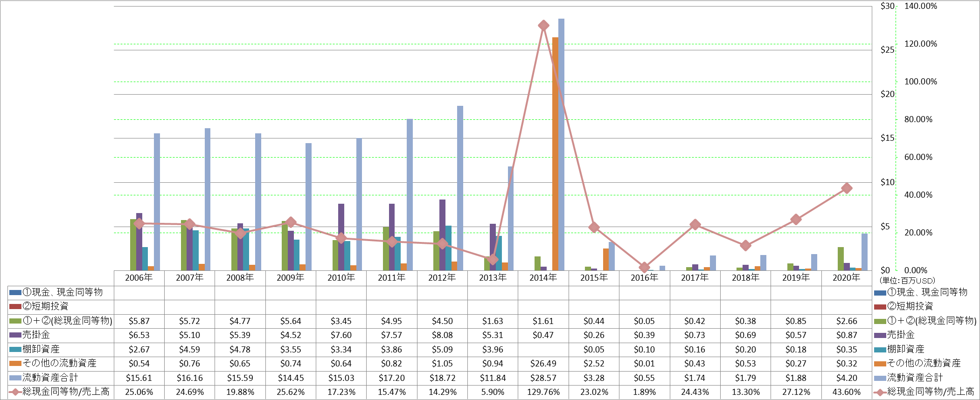Click the 24.43% ratio cell for 2017年

point(695,392)
